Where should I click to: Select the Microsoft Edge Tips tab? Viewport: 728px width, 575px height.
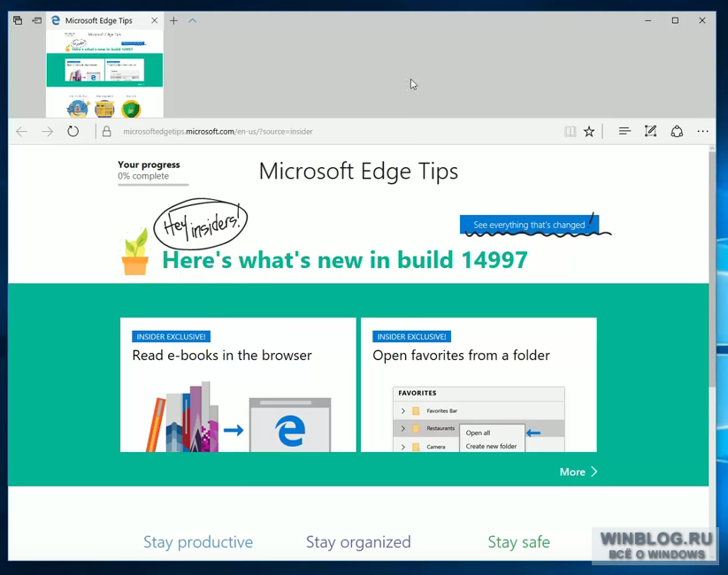tap(105, 20)
